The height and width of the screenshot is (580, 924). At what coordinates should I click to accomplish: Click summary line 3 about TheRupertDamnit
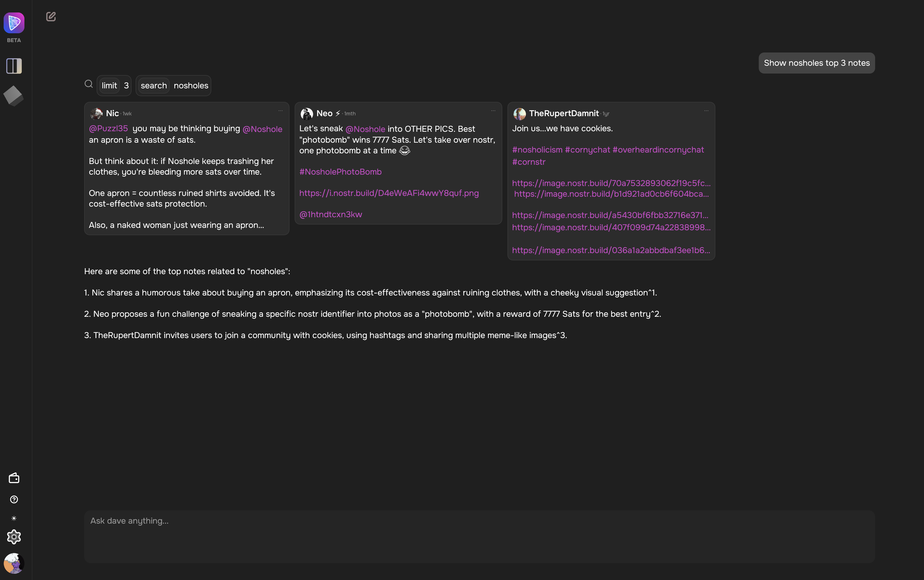pyautogui.click(x=326, y=335)
